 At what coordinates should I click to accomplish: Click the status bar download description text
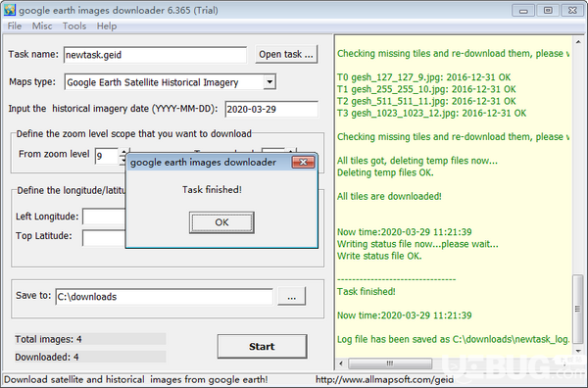point(136,380)
